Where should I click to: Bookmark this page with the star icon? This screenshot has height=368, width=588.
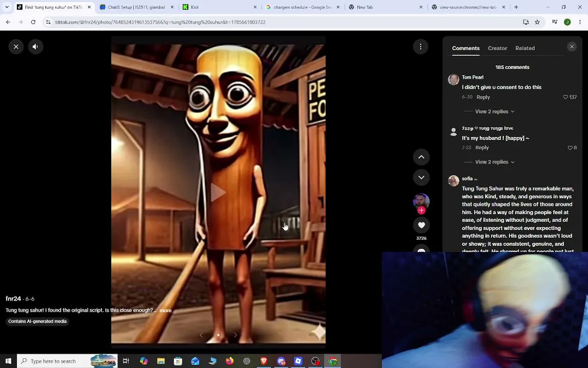coord(537,22)
